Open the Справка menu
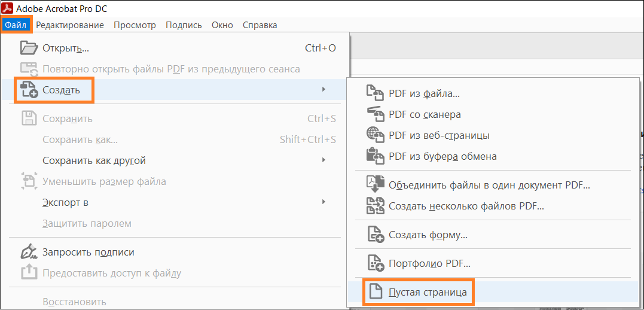Viewport: 644px width, 310px height. pyautogui.click(x=260, y=25)
